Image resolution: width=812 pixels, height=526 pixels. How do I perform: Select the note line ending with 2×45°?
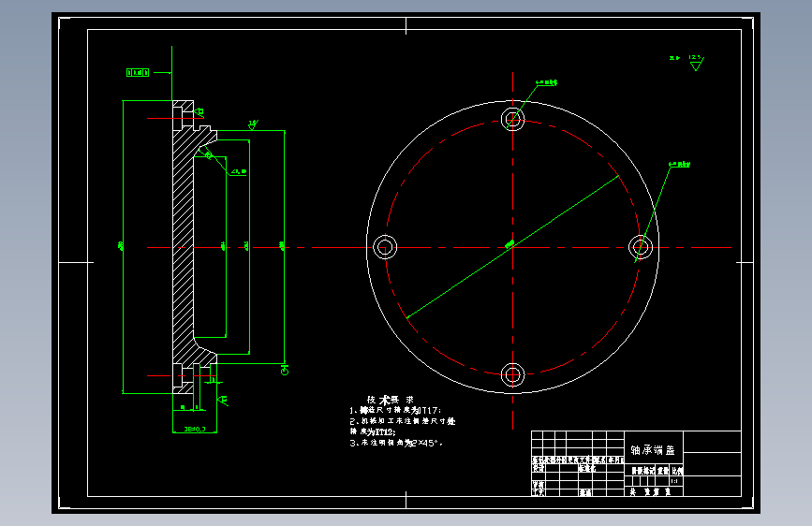(396, 443)
